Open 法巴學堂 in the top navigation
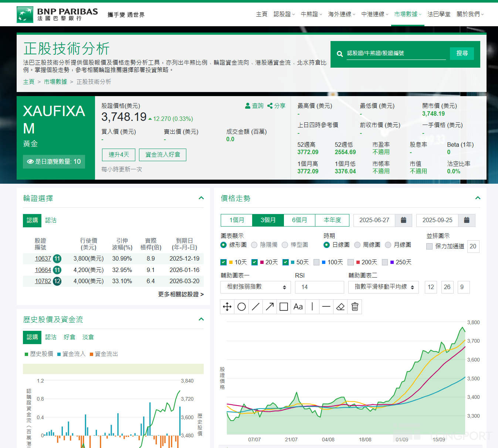 439,14
